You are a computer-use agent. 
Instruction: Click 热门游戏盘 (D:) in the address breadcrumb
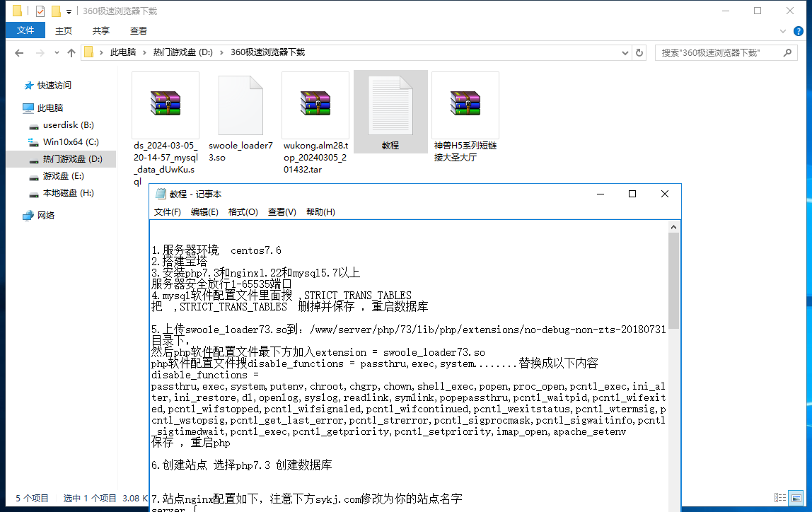tap(182, 53)
